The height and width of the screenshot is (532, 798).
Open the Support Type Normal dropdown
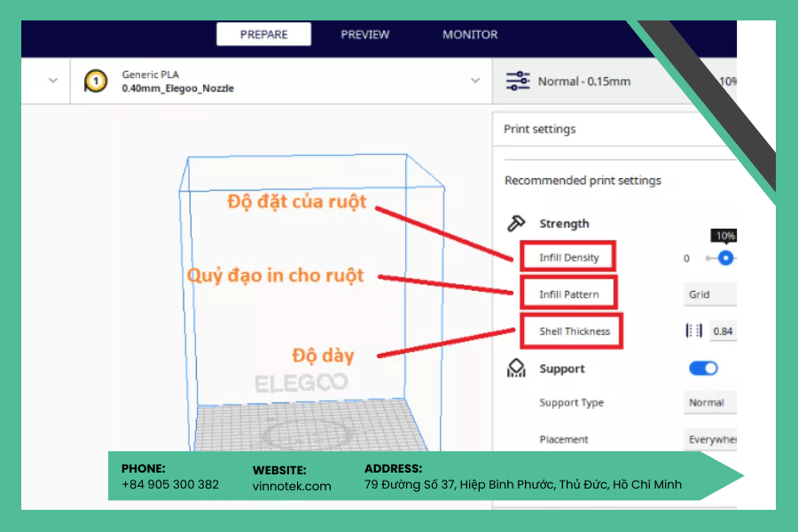tap(710, 403)
